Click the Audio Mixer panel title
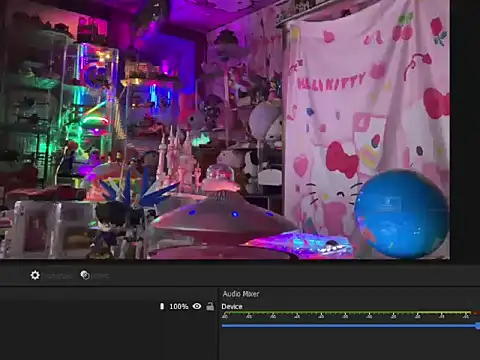The height and width of the screenshot is (360, 480). click(x=241, y=294)
